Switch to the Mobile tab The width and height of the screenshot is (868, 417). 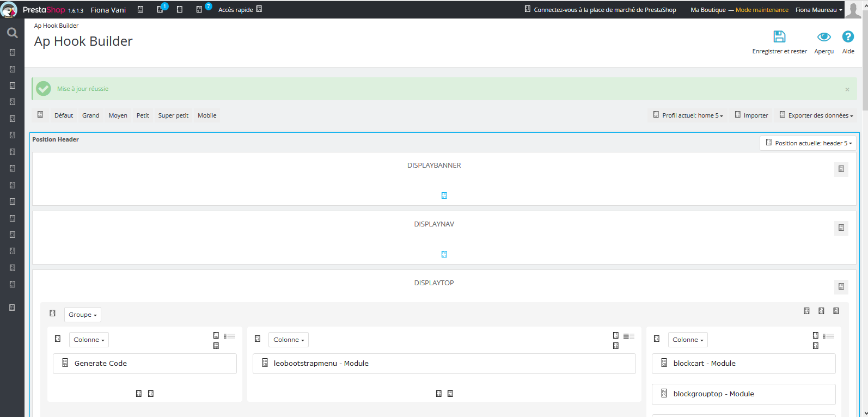click(207, 115)
